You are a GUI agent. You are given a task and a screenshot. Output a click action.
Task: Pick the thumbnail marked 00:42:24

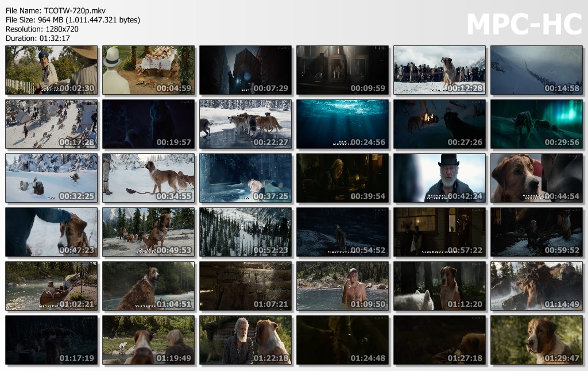point(439,178)
